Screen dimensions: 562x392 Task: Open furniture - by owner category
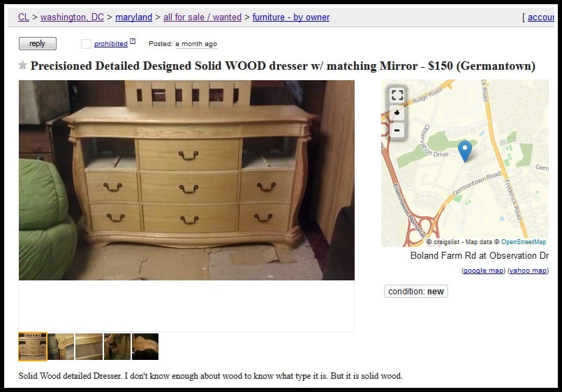point(291,17)
